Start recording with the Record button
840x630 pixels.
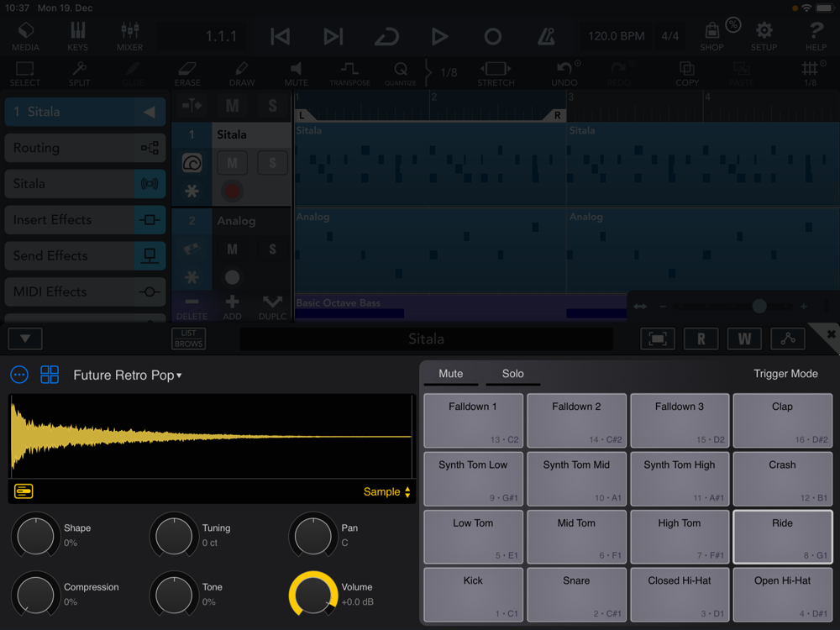pyautogui.click(x=493, y=36)
